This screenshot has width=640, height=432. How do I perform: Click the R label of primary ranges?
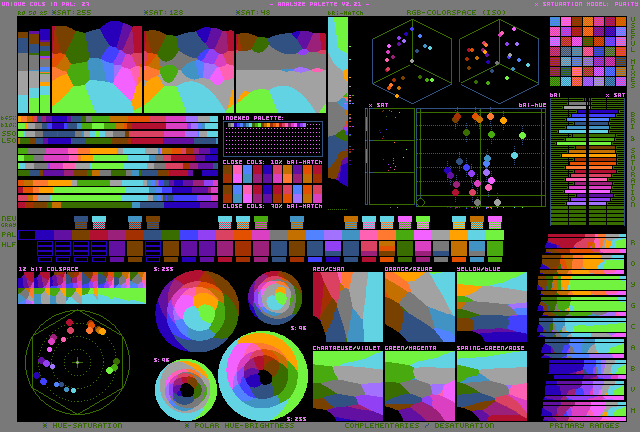click(633, 242)
